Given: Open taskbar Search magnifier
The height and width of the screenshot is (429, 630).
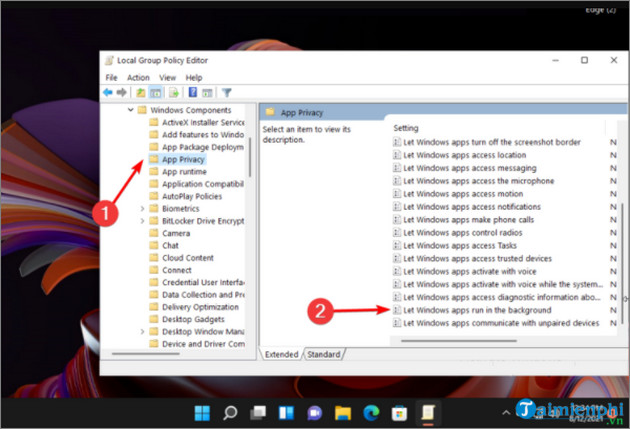Looking at the screenshot, I should point(230,413).
